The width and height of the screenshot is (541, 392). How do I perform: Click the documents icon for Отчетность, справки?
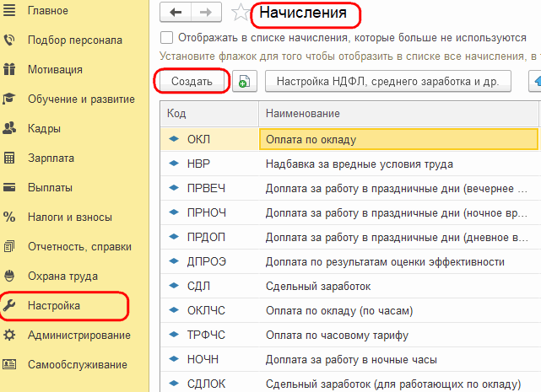pos(9,246)
